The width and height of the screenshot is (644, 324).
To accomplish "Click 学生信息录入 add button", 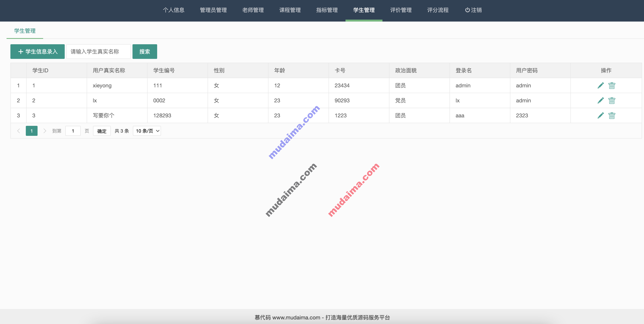I will coord(38,51).
